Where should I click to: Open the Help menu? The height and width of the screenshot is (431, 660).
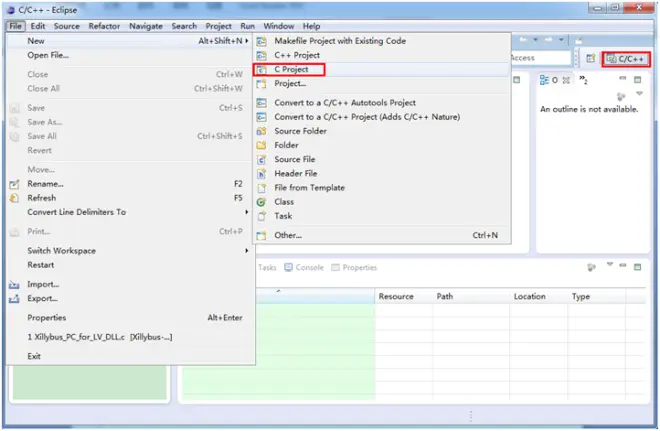point(311,26)
